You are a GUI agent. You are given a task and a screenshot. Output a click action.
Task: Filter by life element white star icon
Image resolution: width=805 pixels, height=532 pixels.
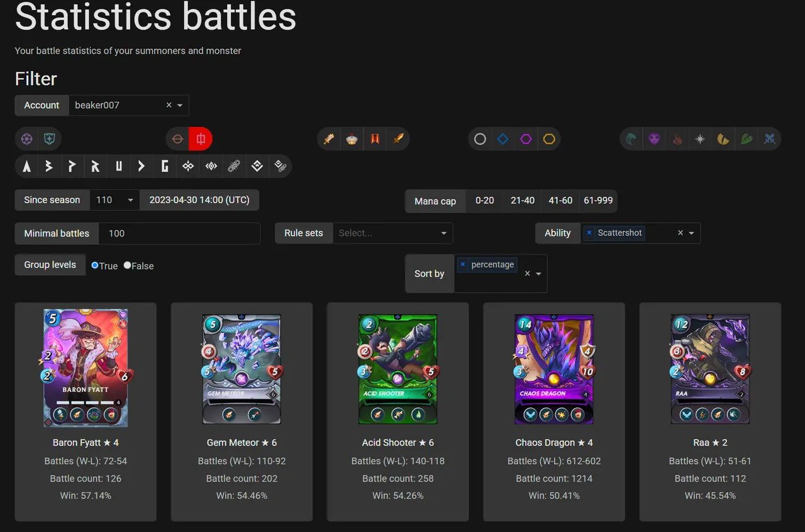point(700,139)
